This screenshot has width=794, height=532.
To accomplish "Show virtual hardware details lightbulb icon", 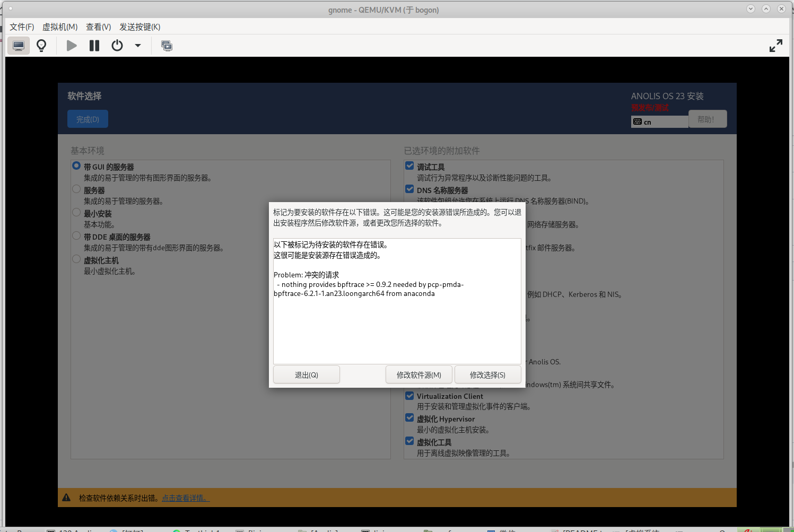I will click(41, 46).
